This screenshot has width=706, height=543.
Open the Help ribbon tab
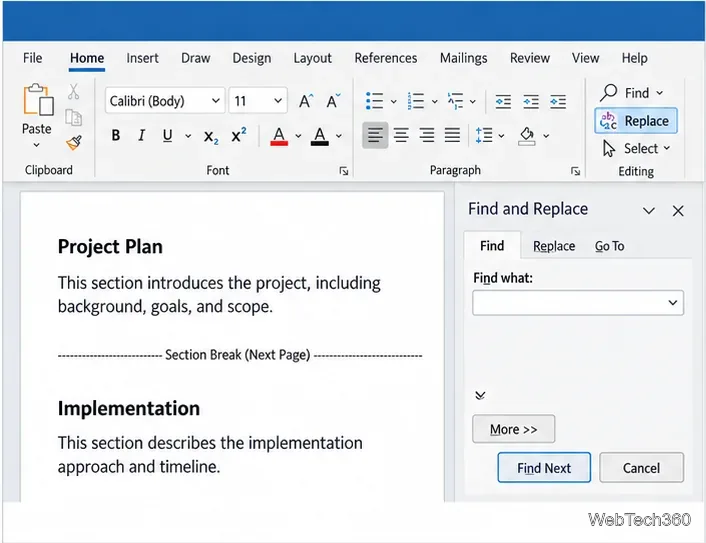point(634,58)
